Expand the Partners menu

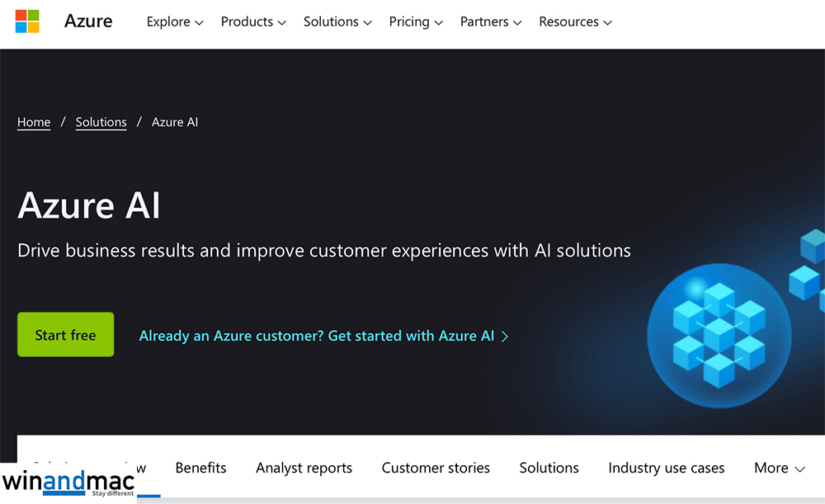(491, 22)
